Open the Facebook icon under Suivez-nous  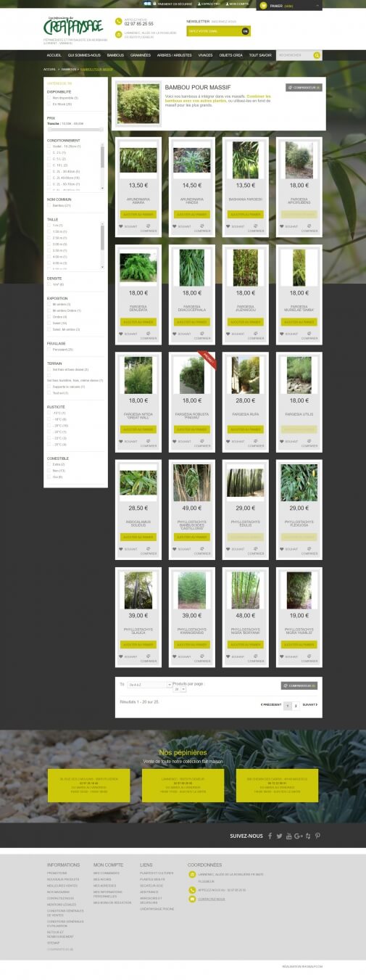[270, 836]
